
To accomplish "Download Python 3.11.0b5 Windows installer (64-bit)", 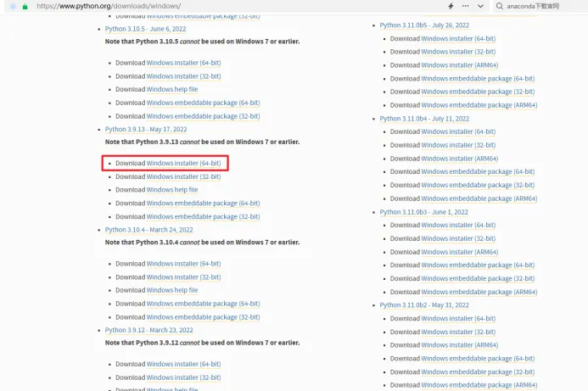I will (458, 39).
